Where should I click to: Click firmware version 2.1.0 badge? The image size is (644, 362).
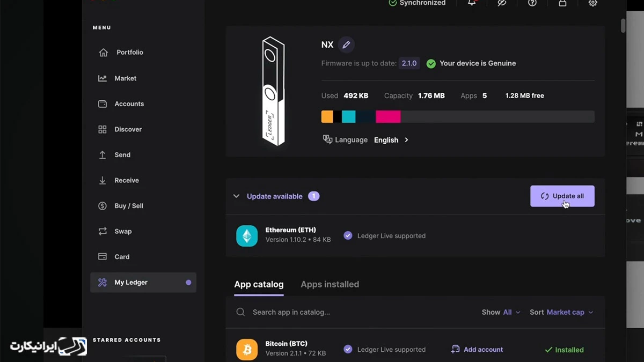click(409, 63)
